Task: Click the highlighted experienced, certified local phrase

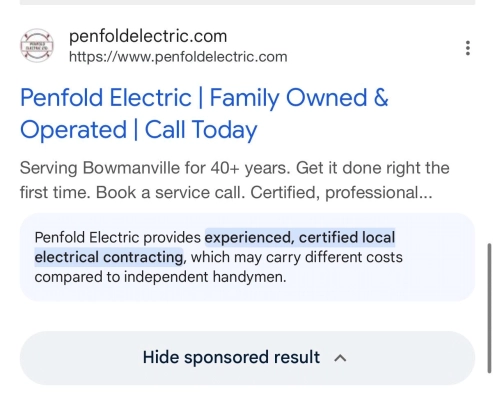Action: (300, 238)
